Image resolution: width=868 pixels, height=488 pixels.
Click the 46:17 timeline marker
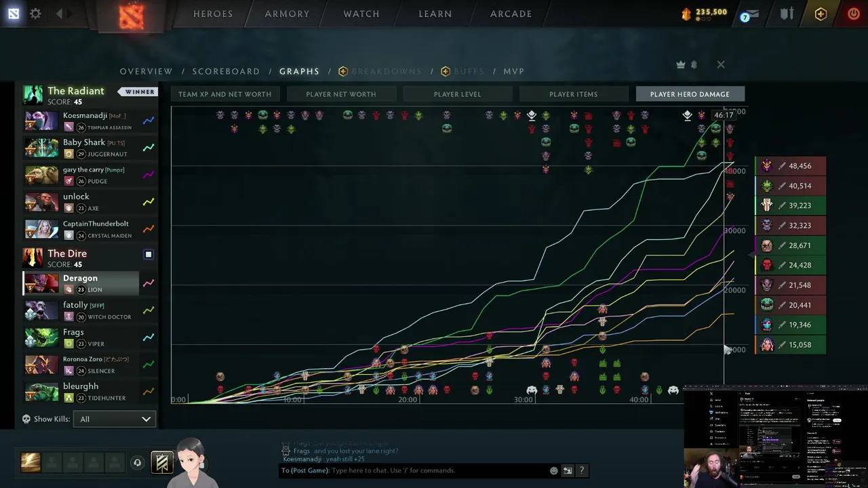click(724, 115)
